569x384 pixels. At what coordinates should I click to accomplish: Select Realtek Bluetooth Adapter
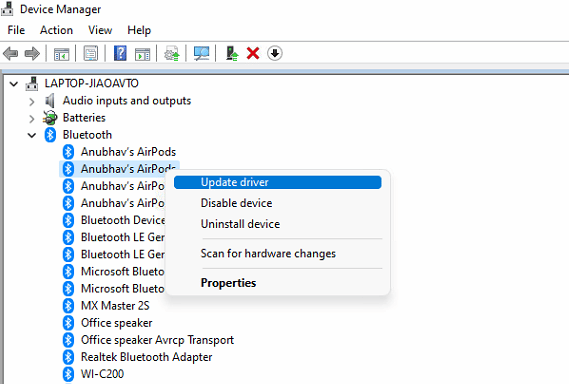pos(147,357)
